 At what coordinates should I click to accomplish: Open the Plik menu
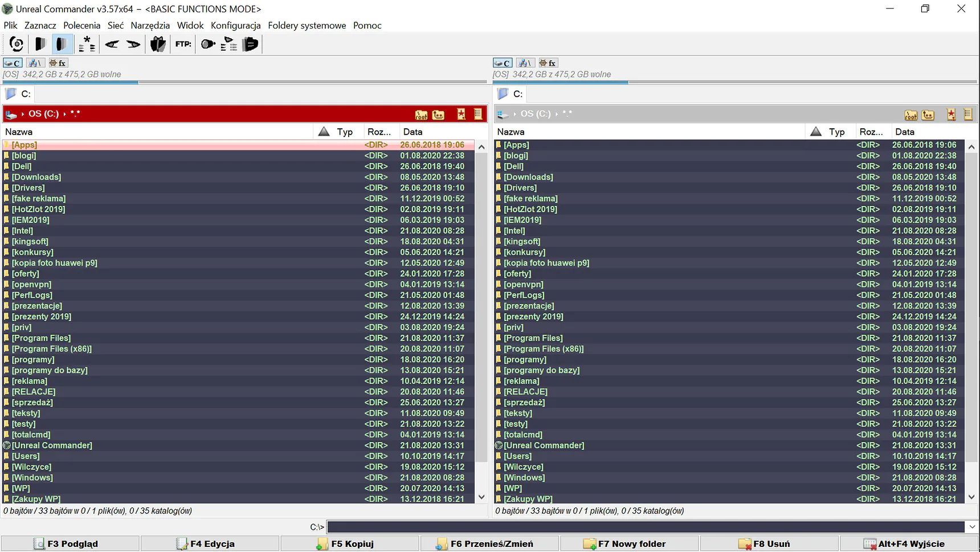tap(10, 25)
